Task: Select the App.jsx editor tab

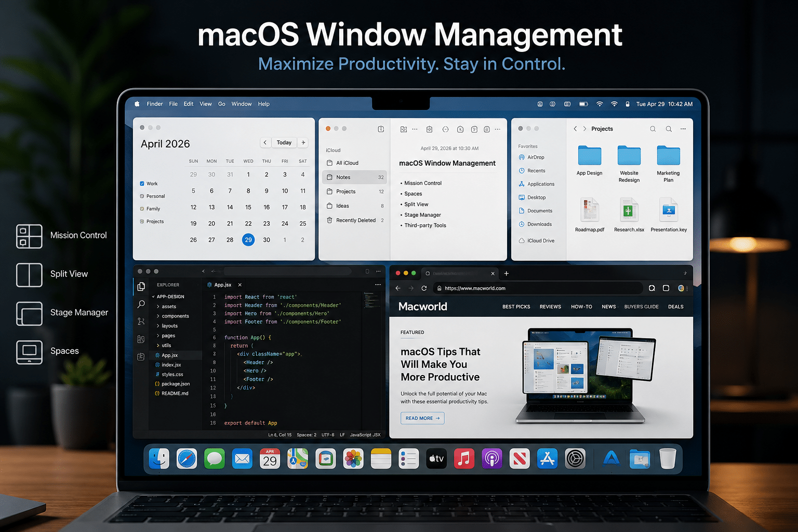Action: tap(223, 285)
